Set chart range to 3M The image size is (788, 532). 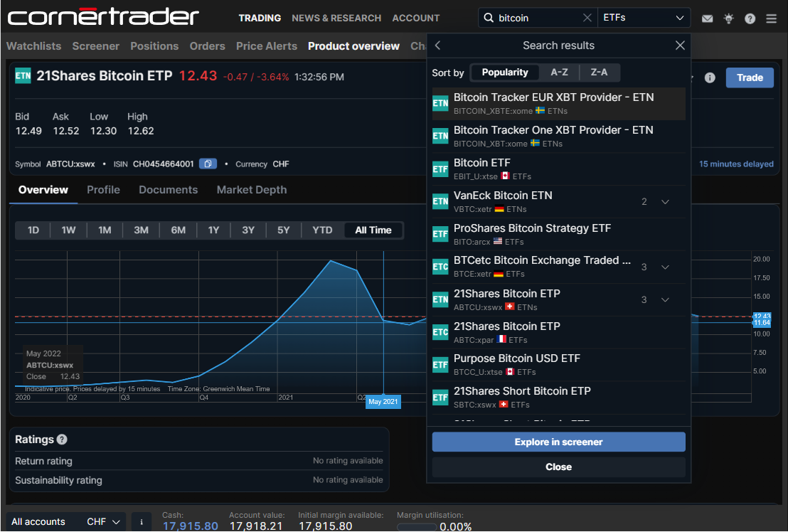[142, 230]
